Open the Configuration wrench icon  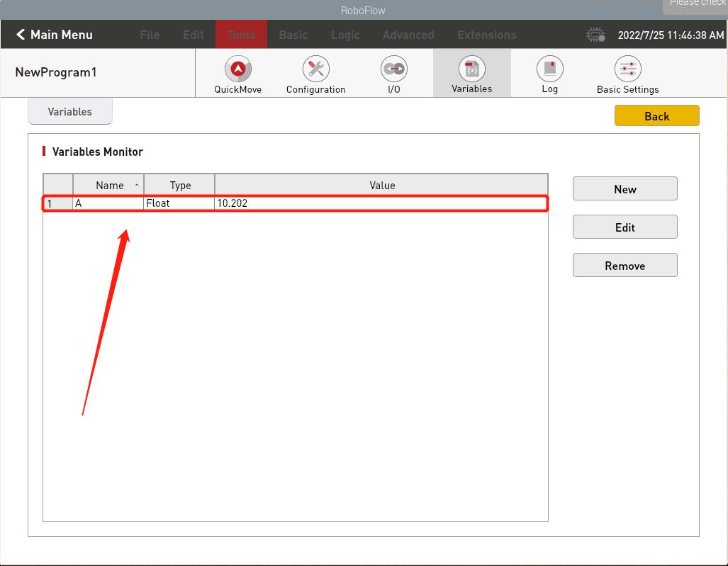coord(315,69)
